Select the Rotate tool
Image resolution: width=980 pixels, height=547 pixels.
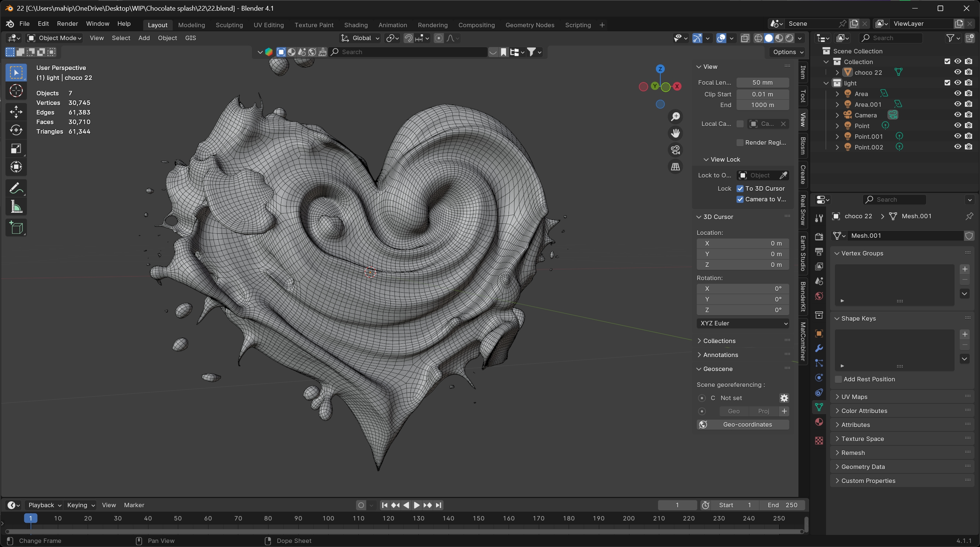[x=16, y=130]
